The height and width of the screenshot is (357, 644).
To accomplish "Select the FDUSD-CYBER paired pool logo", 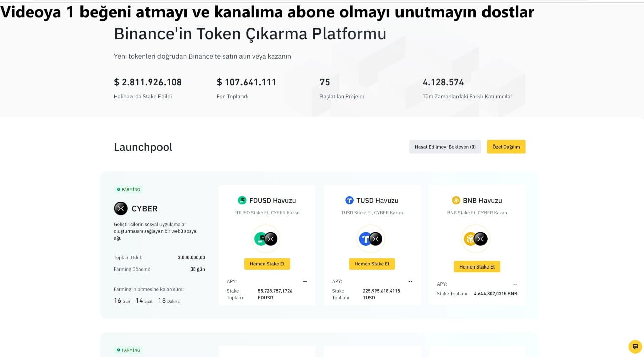I will click(266, 239).
